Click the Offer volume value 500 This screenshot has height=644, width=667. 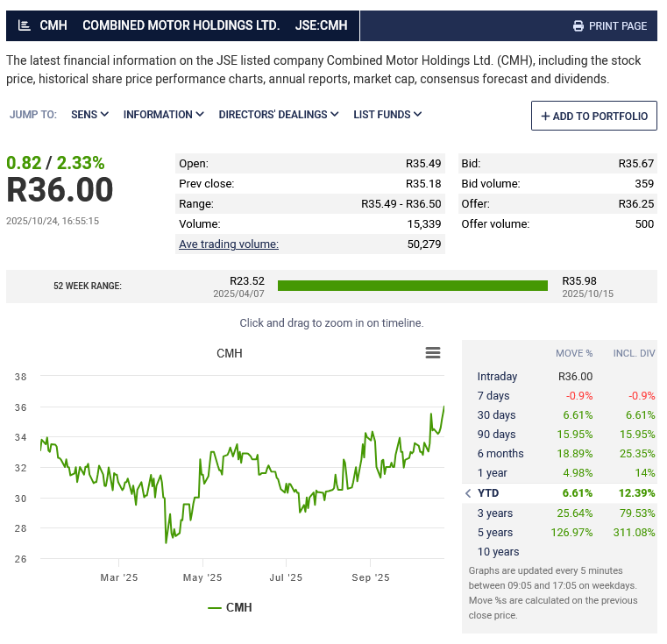(x=644, y=224)
